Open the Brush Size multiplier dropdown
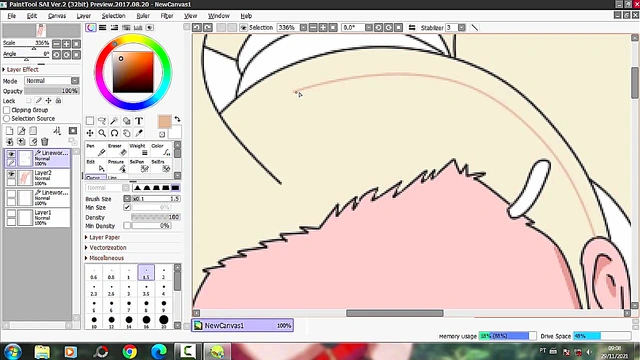Image resolution: width=640 pixels, height=360 pixels. click(x=127, y=198)
